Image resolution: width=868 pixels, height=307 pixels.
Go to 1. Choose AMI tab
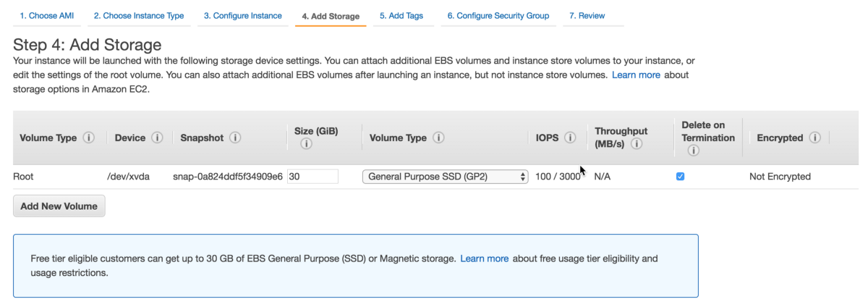[46, 15]
